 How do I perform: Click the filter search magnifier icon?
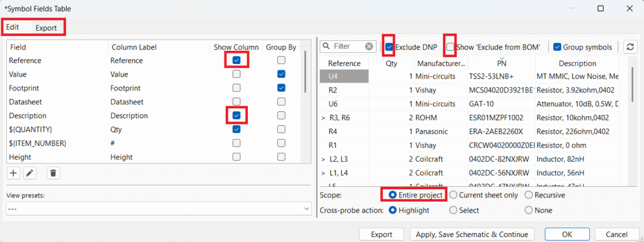click(x=327, y=47)
